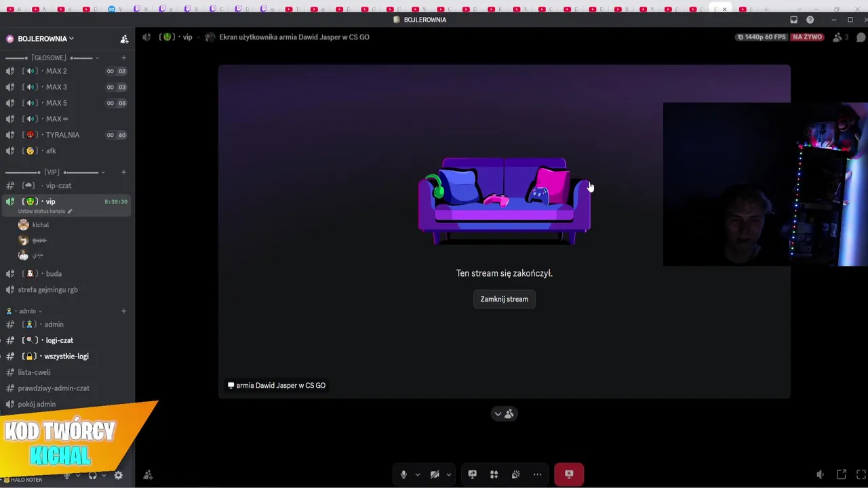Join the MAX 5 voice channel
Image resolution: width=868 pixels, height=488 pixels.
tap(66, 103)
